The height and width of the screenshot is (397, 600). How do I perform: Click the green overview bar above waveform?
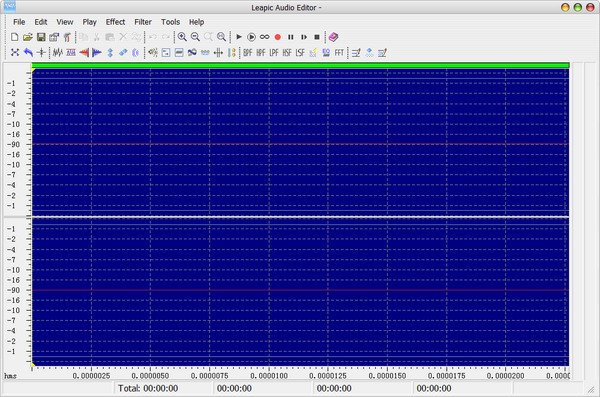point(300,65)
